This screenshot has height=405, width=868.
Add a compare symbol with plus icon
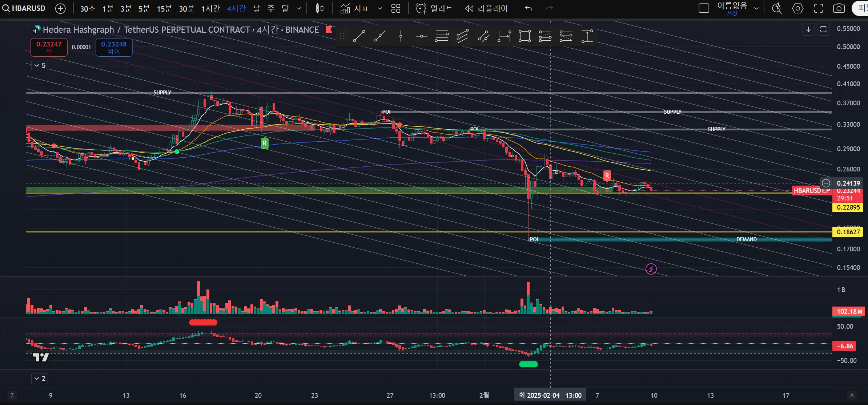coord(60,8)
